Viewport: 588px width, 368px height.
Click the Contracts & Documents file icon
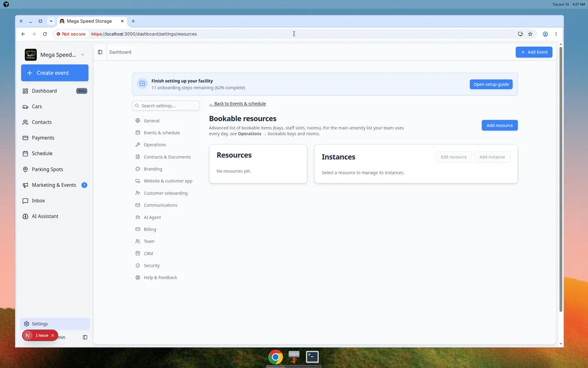138,157
